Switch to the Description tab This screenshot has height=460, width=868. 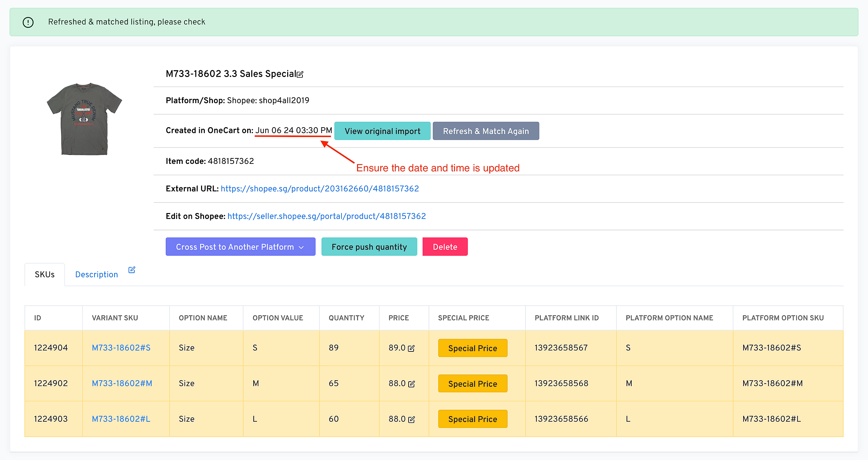click(x=97, y=274)
